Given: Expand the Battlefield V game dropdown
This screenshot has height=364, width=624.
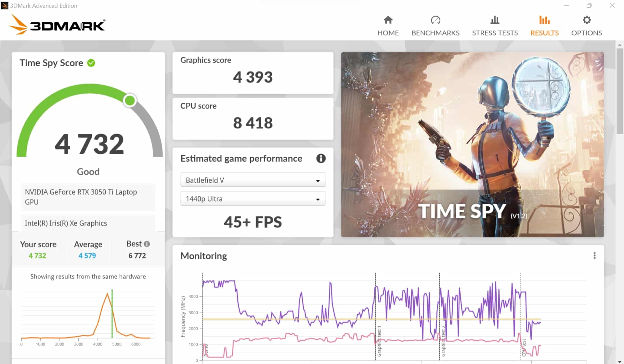Looking at the screenshot, I should pos(253,180).
